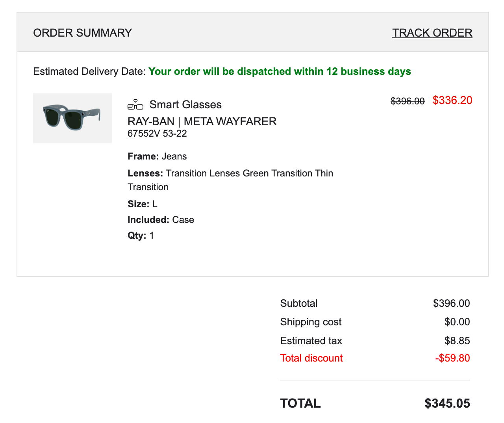
Task: Open the Wayfarer sunglasses product thumbnail
Action: click(x=72, y=118)
